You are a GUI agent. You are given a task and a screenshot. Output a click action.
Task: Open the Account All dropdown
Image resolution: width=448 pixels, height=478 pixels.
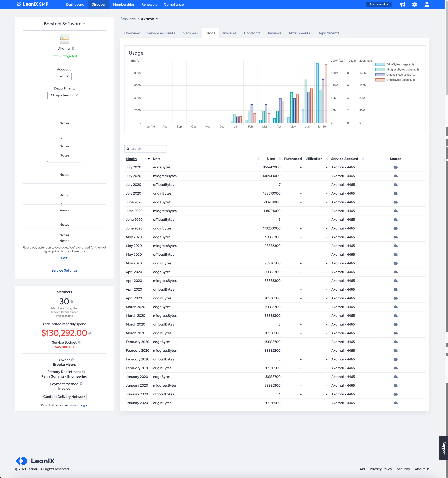[x=64, y=76]
